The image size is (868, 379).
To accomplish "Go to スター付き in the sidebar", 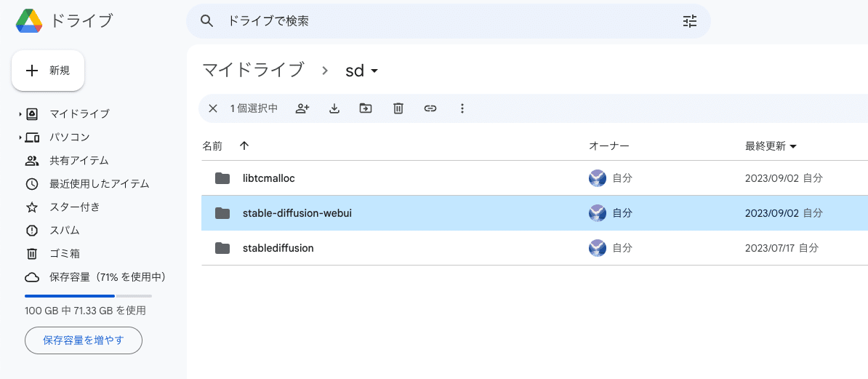I will click(74, 207).
